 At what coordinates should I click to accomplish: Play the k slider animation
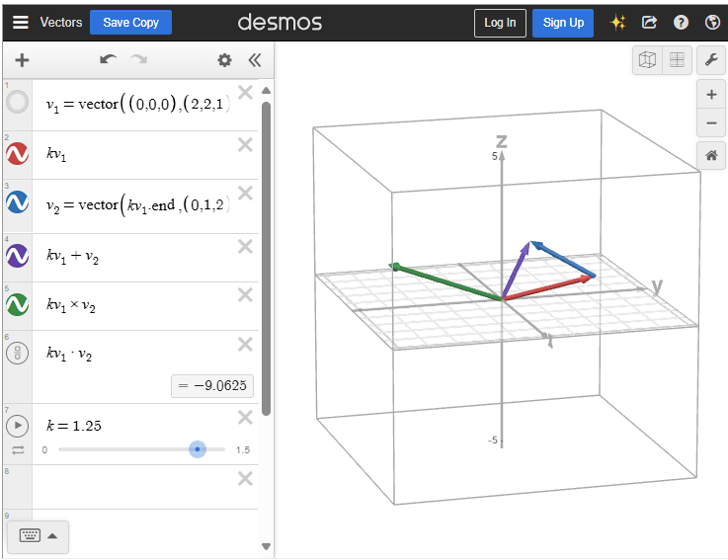point(18,426)
